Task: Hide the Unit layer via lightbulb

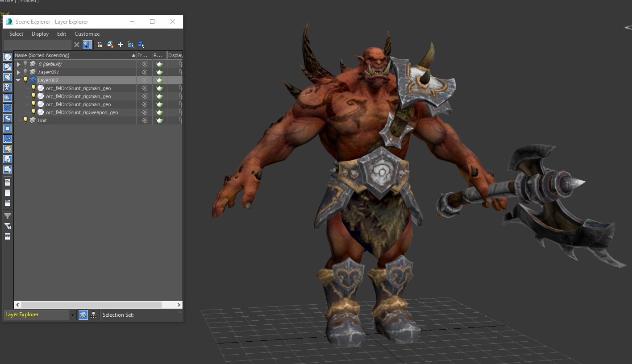Action: (x=25, y=120)
